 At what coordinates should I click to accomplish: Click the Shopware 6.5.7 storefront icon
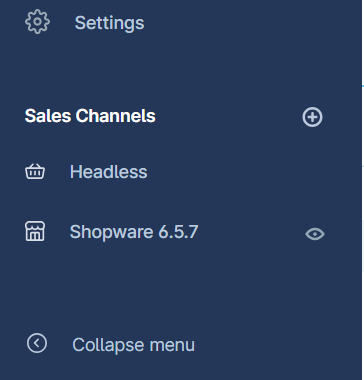pyautogui.click(x=35, y=231)
